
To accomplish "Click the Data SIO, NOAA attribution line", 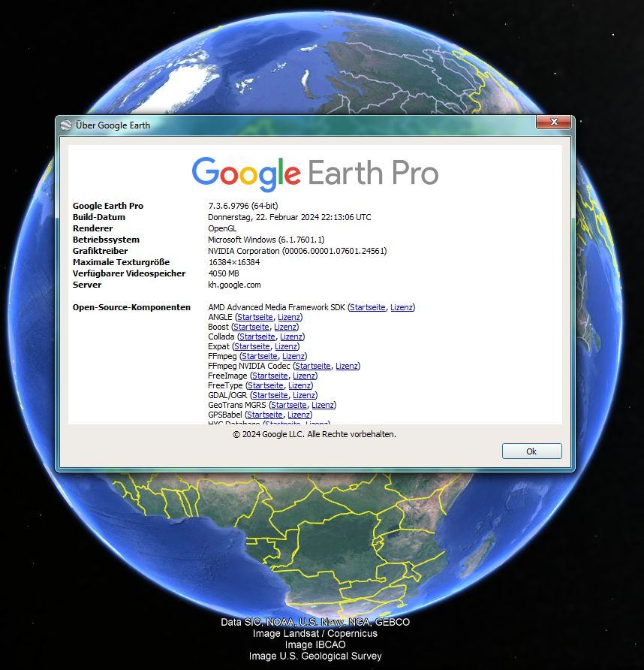I will tap(315, 622).
